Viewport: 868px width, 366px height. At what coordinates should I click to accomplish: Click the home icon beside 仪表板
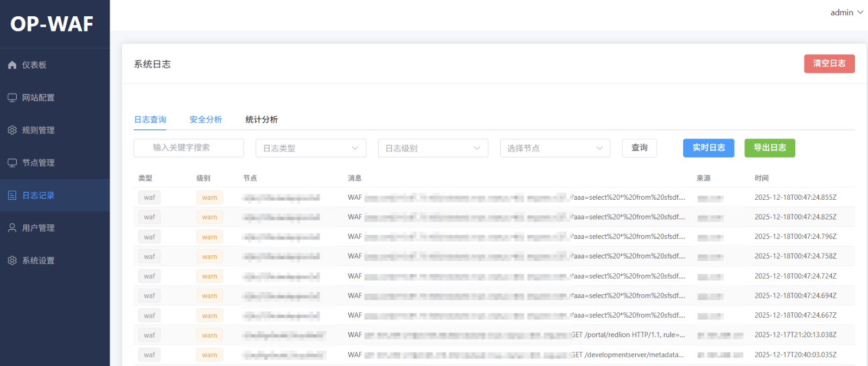click(12, 65)
